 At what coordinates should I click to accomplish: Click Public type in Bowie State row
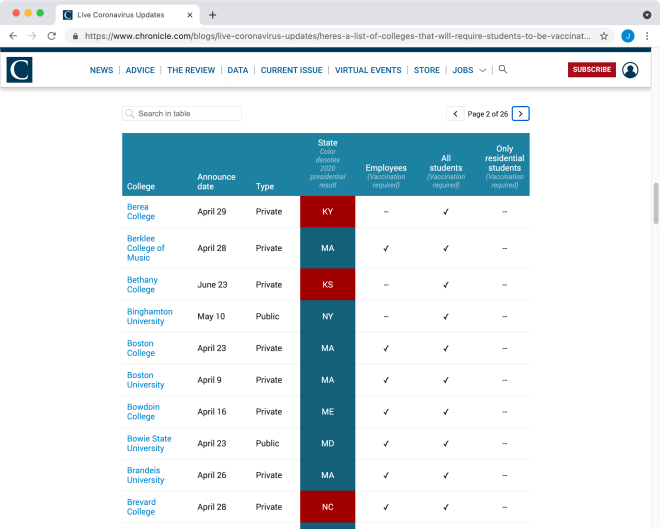(x=267, y=444)
